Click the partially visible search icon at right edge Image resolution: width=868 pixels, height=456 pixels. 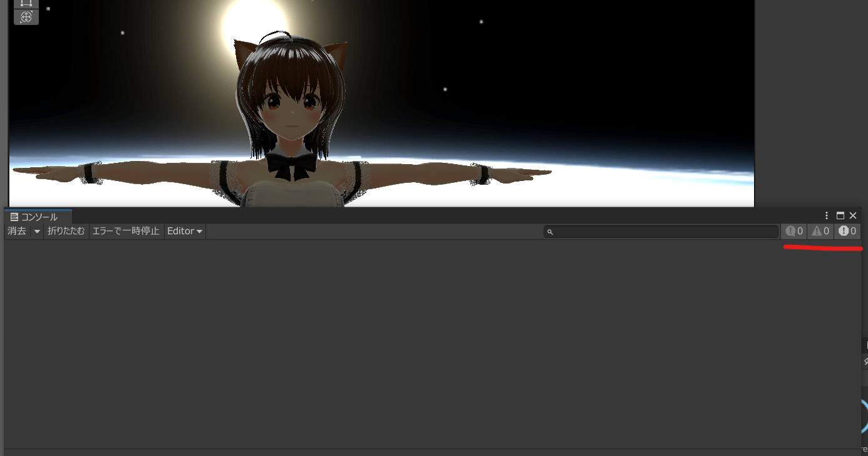[x=865, y=361]
